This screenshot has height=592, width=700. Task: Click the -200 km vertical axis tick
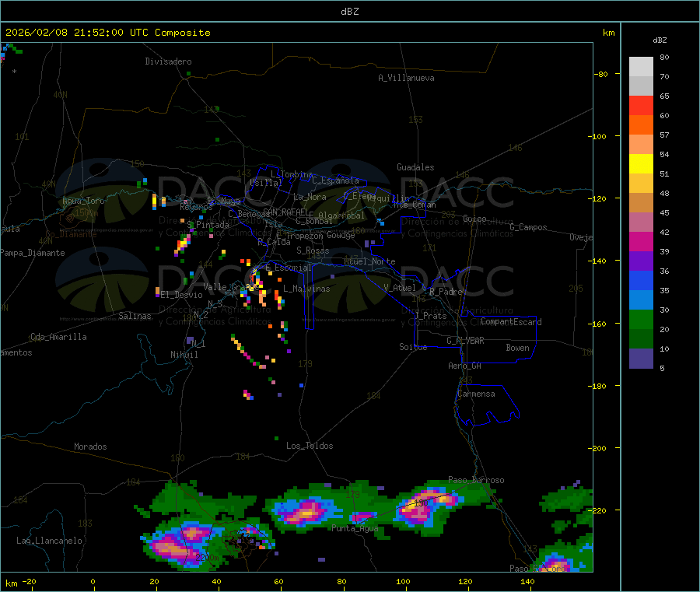(597, 448)
